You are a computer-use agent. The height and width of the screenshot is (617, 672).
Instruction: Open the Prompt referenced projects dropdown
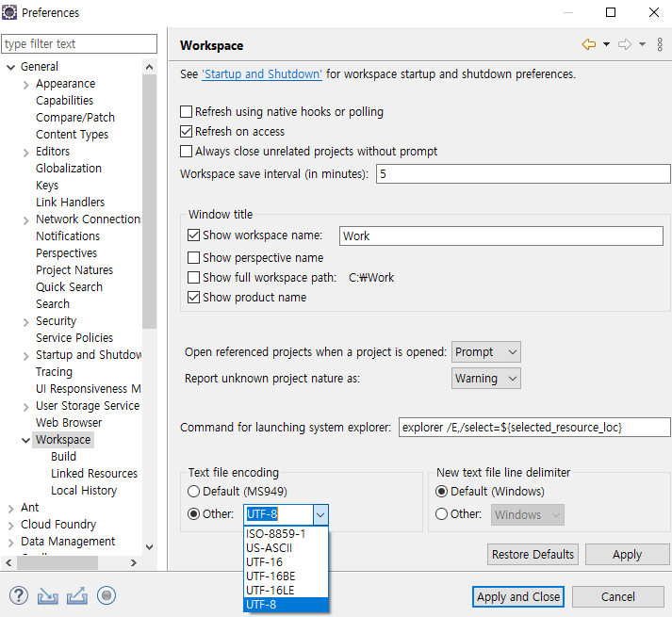(x=486, y=352)
